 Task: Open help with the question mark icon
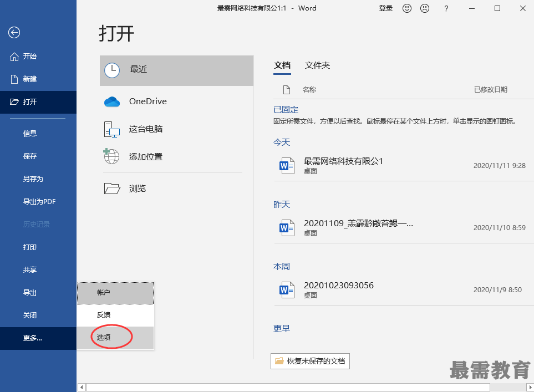(x=446, y=9)
